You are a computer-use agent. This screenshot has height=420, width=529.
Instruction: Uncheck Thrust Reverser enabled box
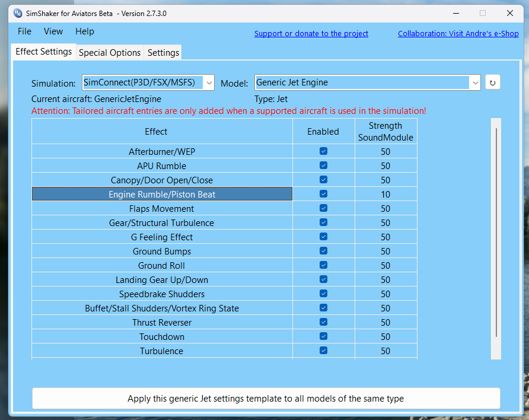point(323,322)
